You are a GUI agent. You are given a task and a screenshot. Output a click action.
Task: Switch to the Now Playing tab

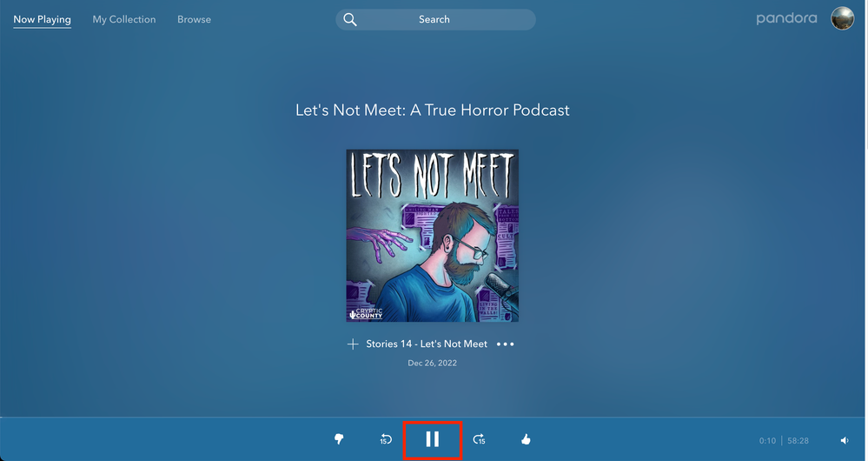click(42, 19)
